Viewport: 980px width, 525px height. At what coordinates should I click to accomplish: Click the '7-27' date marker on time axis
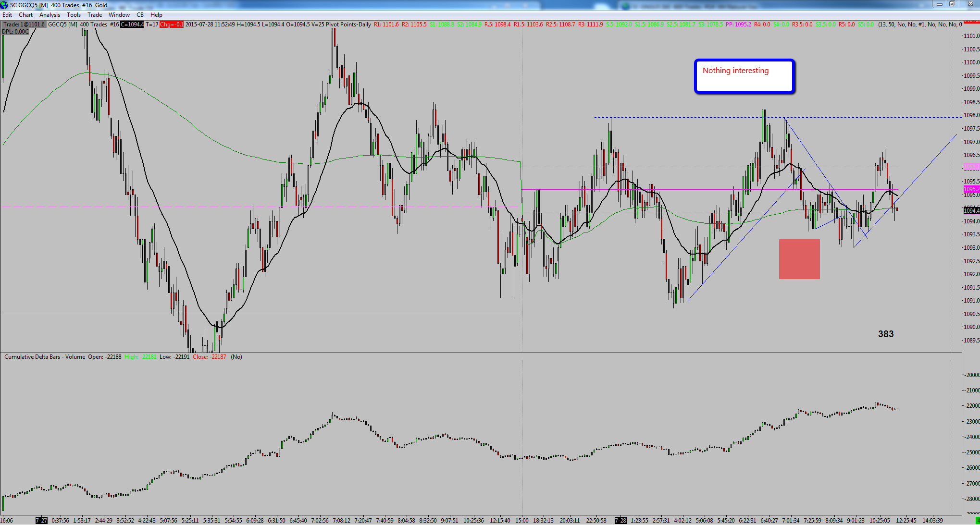[42, 521]
